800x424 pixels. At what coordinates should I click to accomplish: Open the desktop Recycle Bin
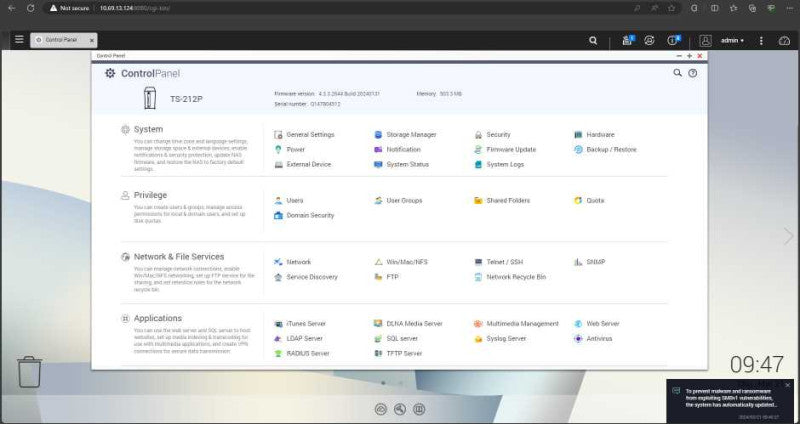point(30,372)
